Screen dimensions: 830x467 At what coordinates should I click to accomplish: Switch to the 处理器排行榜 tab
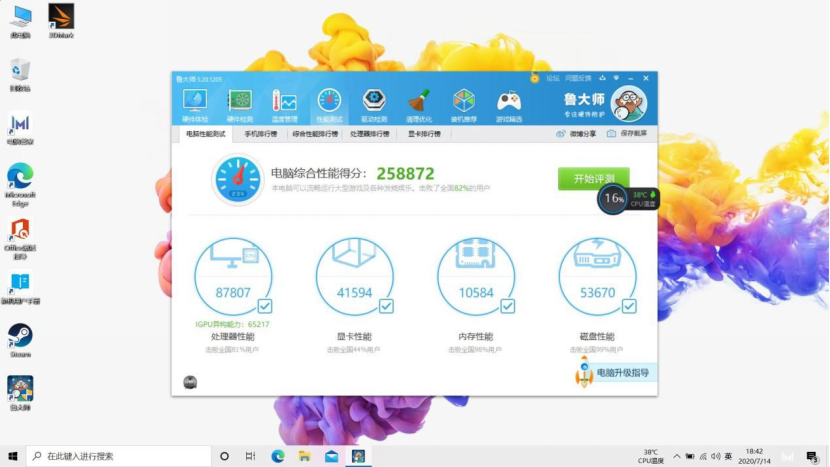tap(372, 133)
